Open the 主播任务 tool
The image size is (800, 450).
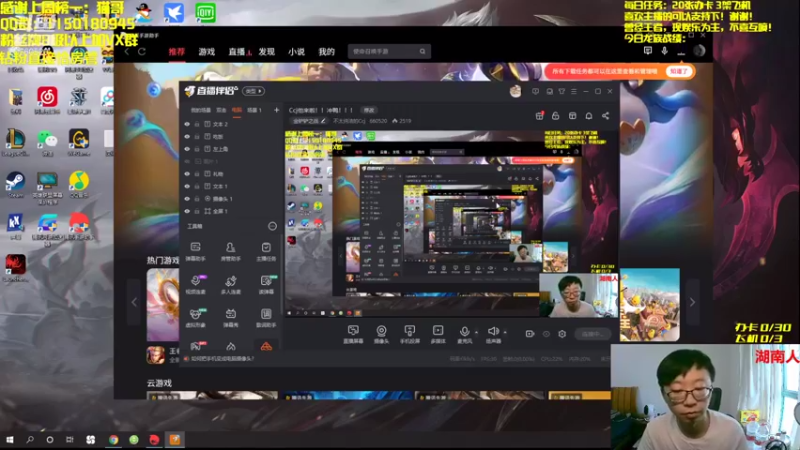click(266, 252)
